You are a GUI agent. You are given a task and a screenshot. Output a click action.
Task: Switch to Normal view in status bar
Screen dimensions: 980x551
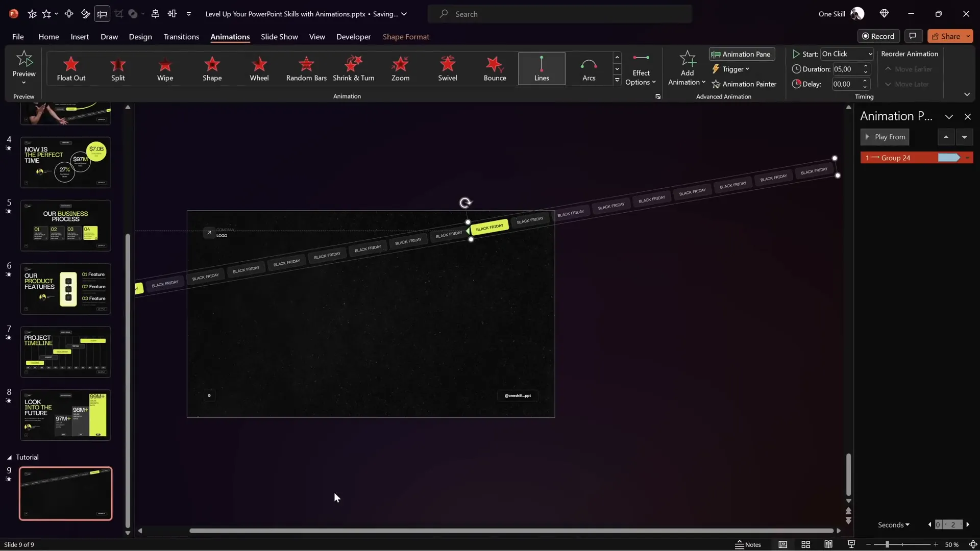click(x=782, y=544)
